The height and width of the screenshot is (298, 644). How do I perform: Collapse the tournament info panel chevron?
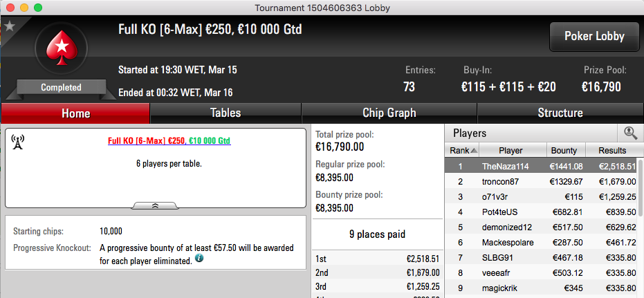155,205
